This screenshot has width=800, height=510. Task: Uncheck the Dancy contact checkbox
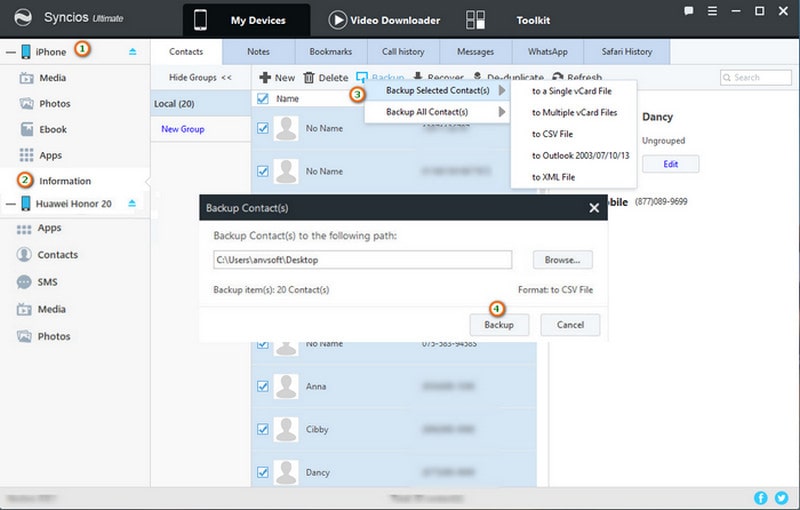pos(263,472)
